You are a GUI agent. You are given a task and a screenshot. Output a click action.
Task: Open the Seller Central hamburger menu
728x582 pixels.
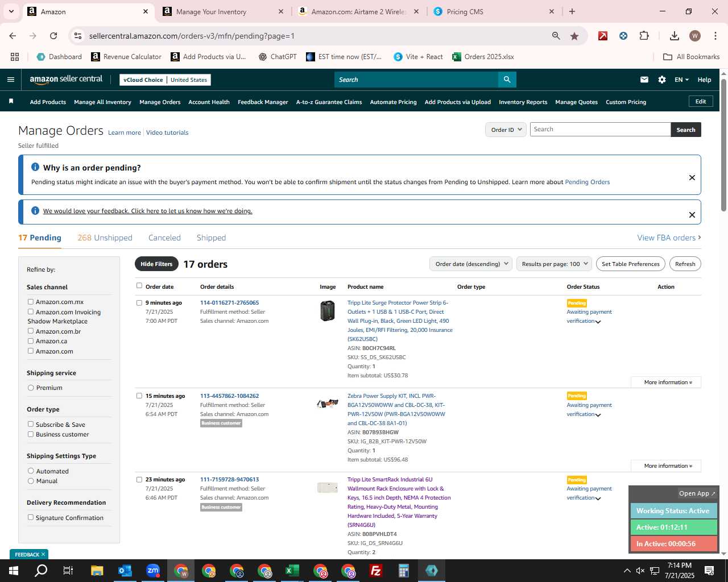(10, 80)
